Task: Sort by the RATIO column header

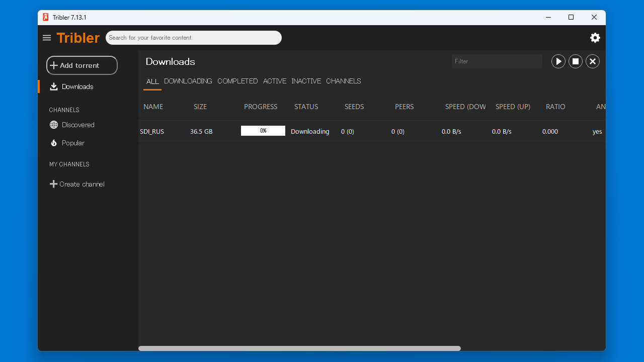Action: [555, 107]
